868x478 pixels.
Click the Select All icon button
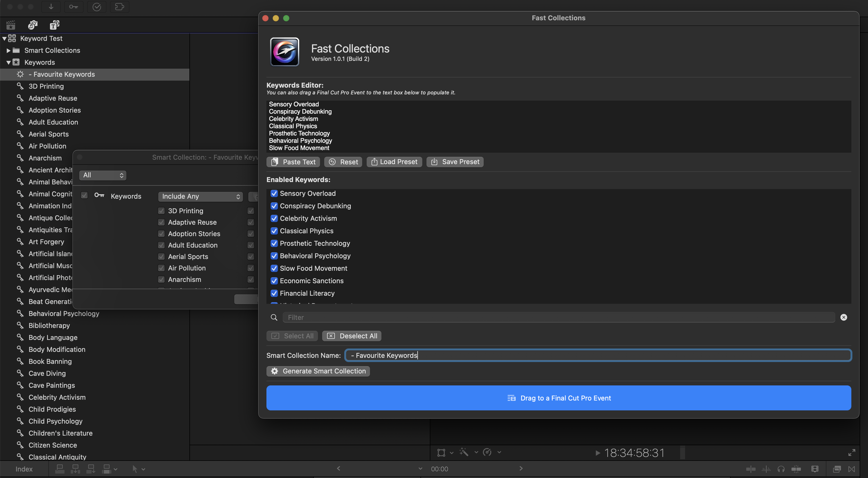click(x=275, y=335)
